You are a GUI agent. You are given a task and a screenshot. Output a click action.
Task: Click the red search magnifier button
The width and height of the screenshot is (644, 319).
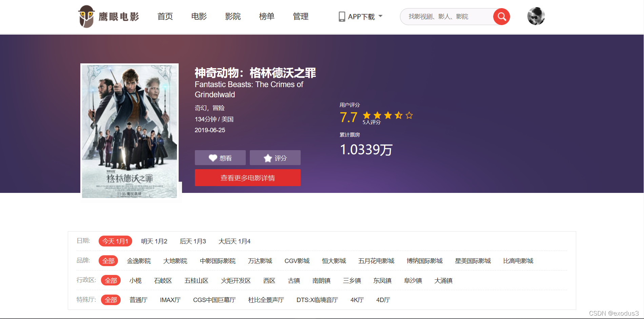tap(502, 17)
